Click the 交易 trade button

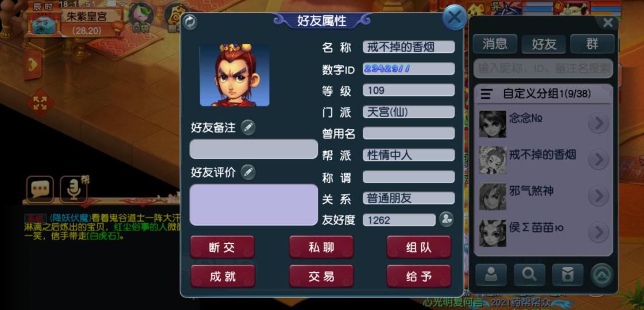tap(321, 276)
